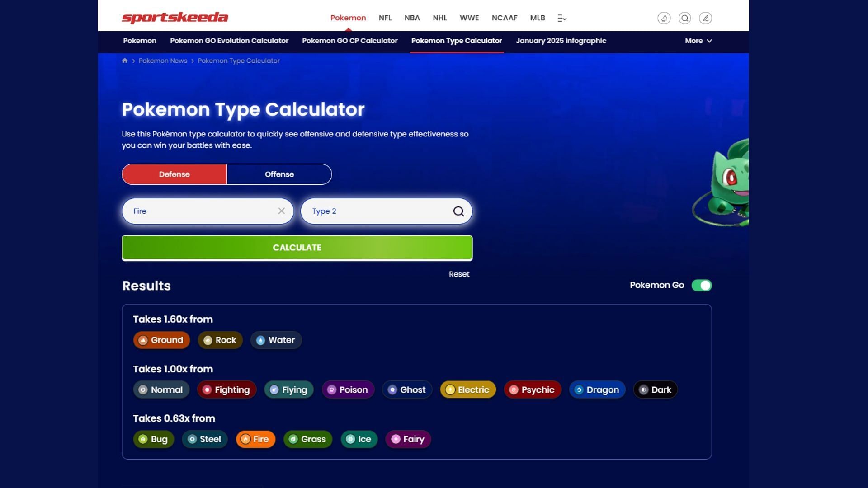Select the Offense tab
Image resolution: width=868 pixels, height=488 pixels.
279,174
